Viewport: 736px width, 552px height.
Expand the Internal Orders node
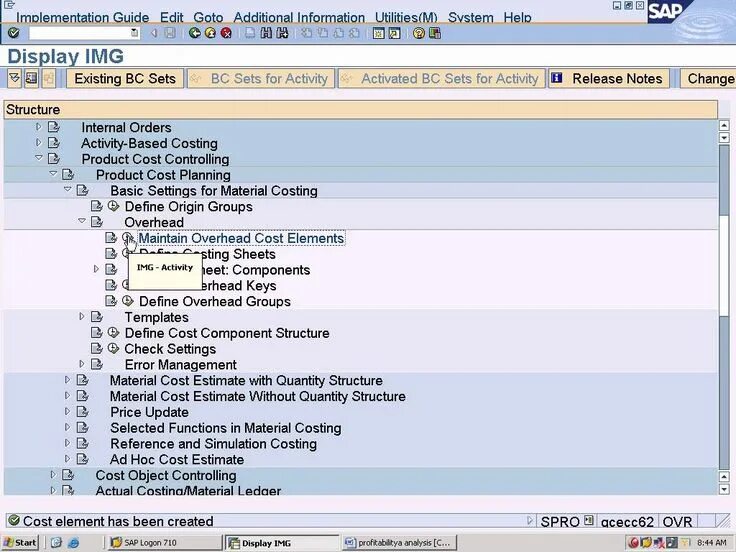38,127
